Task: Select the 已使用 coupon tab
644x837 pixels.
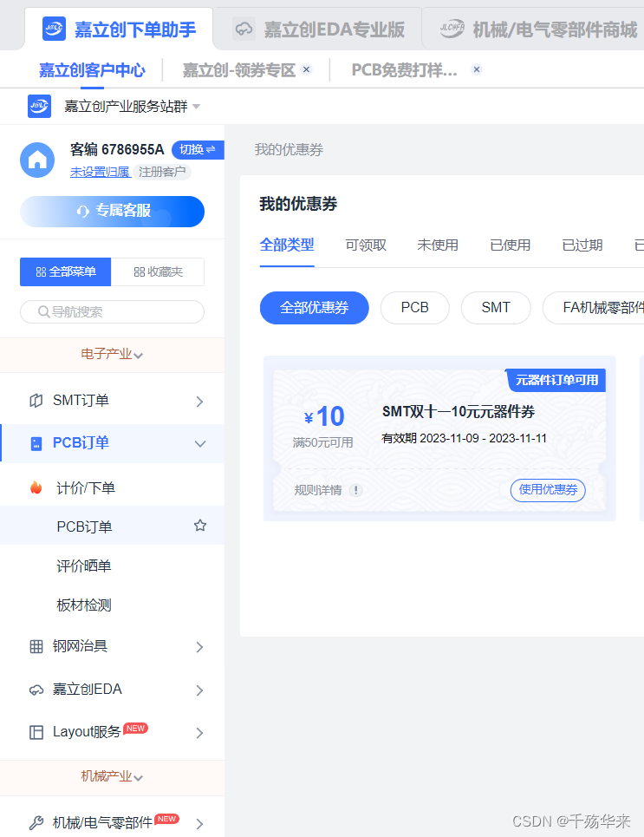Action: (511, 245)
